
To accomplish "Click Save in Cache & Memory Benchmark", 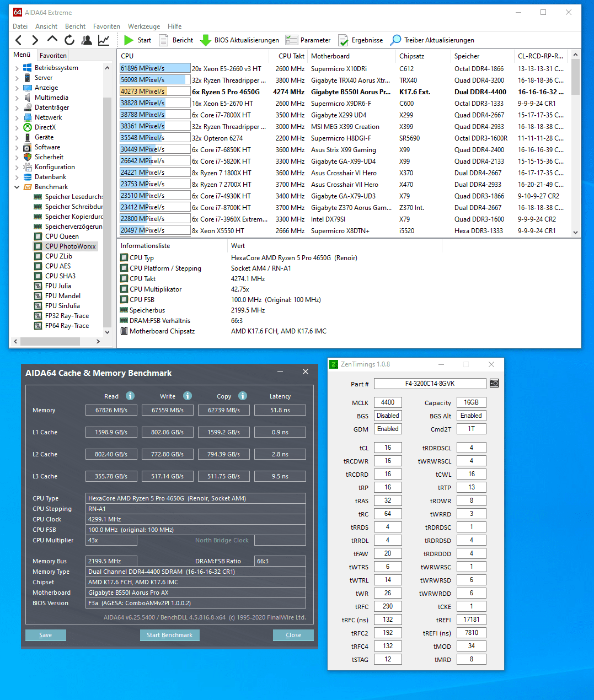I will 46,635.
